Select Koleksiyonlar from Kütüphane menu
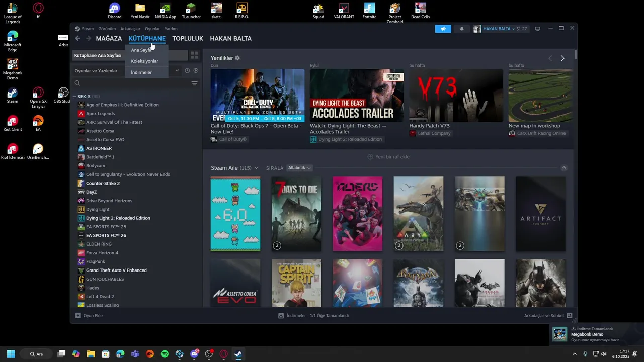 point(145,61)
